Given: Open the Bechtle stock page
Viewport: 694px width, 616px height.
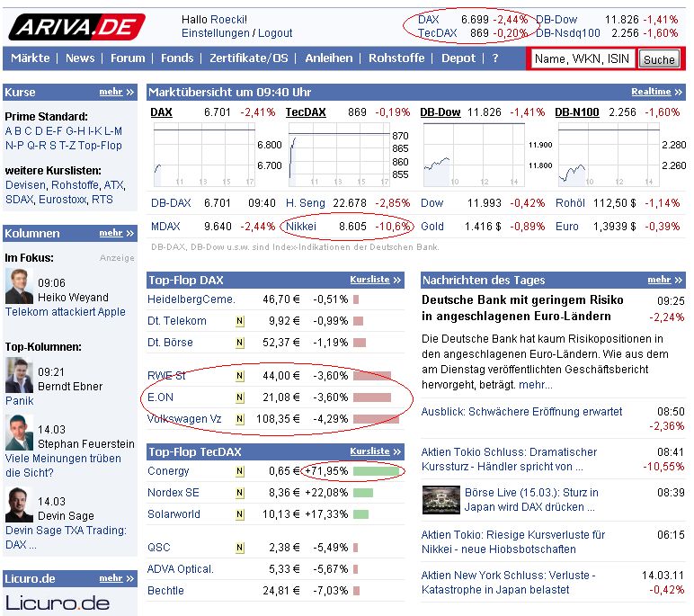Looking at the screenshot, I should click(x=165, y=591).
